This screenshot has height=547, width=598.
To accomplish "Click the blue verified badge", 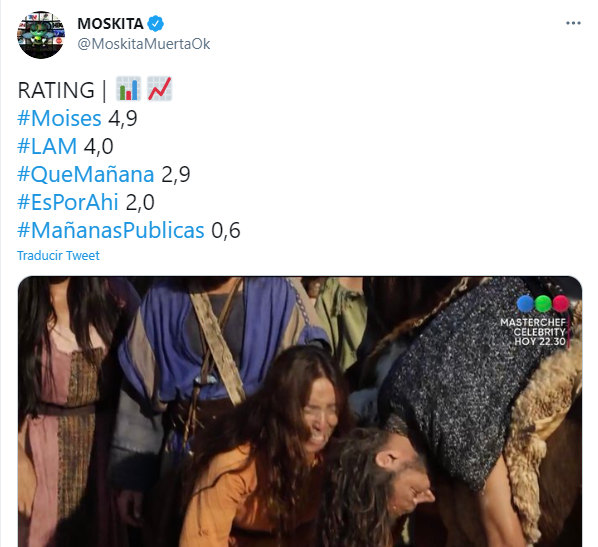I will click(156, 24).
